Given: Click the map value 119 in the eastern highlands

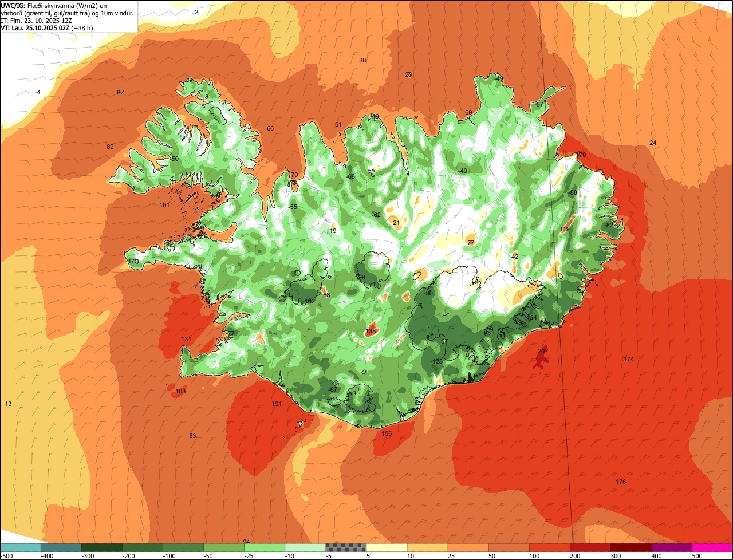Looking at the screenshot, I should point(565,229).
